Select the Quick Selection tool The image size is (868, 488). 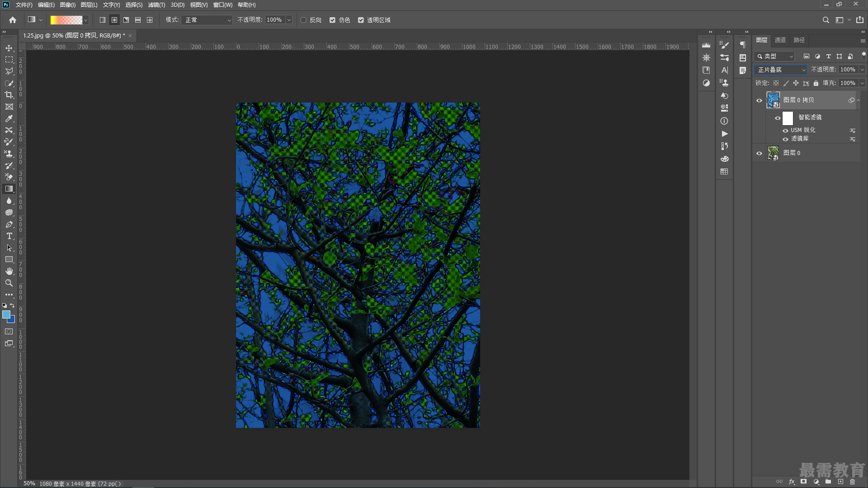point(9,83)
